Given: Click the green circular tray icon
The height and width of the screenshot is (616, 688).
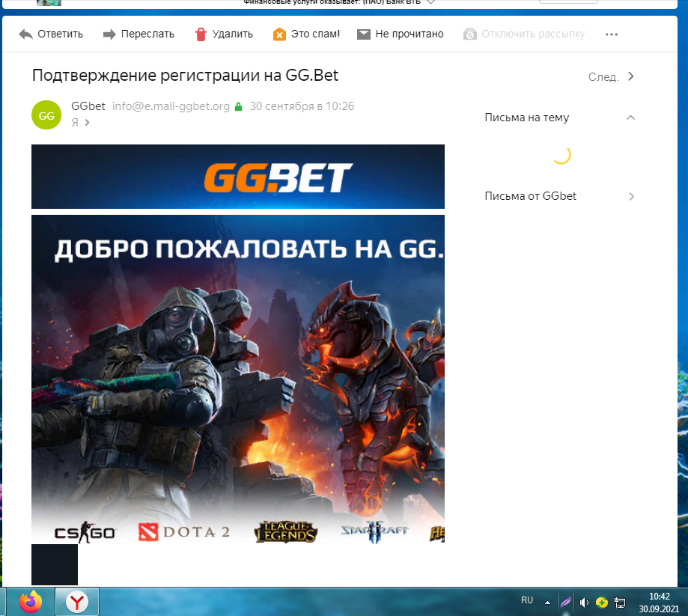Looking at the screenshot, I should 602,603.
